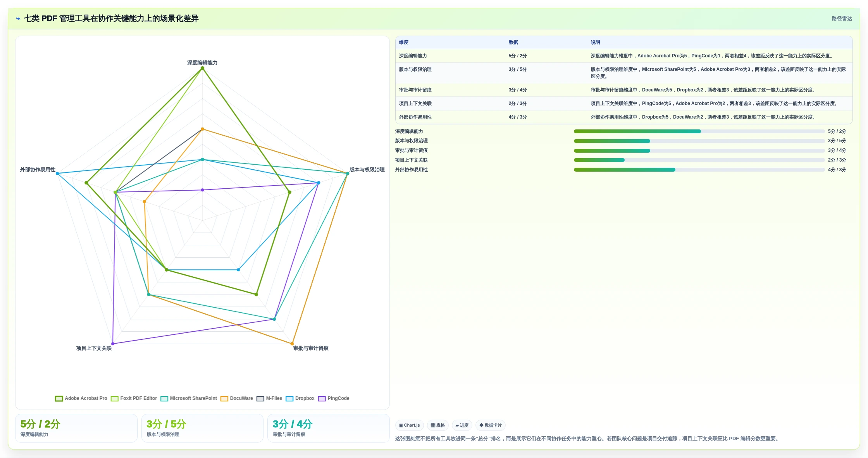The image size is (868, 458).
Task: Toggle PingCode legend entry
Action: click(334, 398)
